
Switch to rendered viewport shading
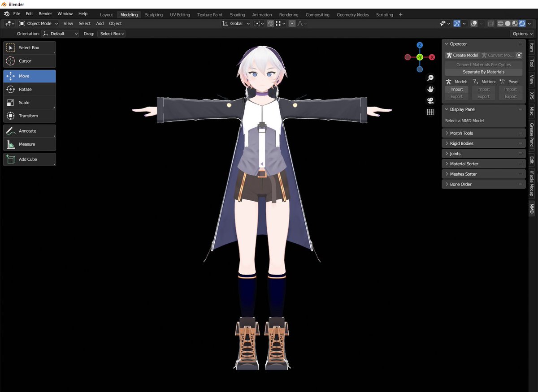pos(522,24)
